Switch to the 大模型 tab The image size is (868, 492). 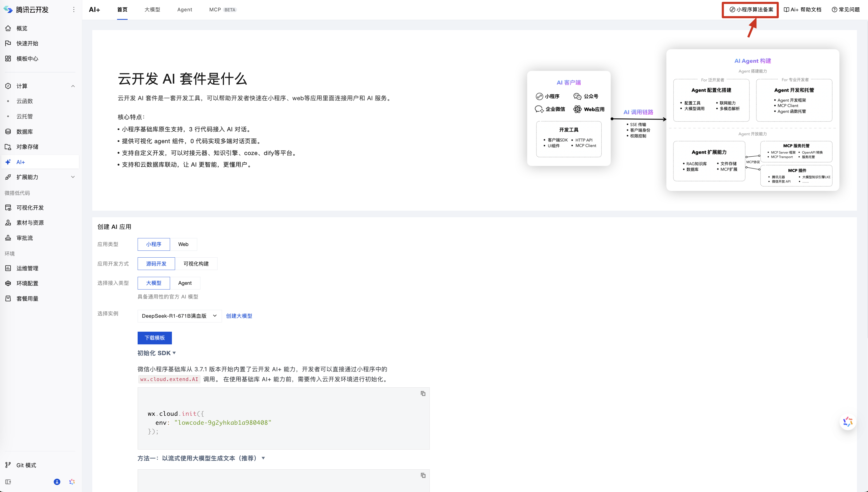click(152, 9)
